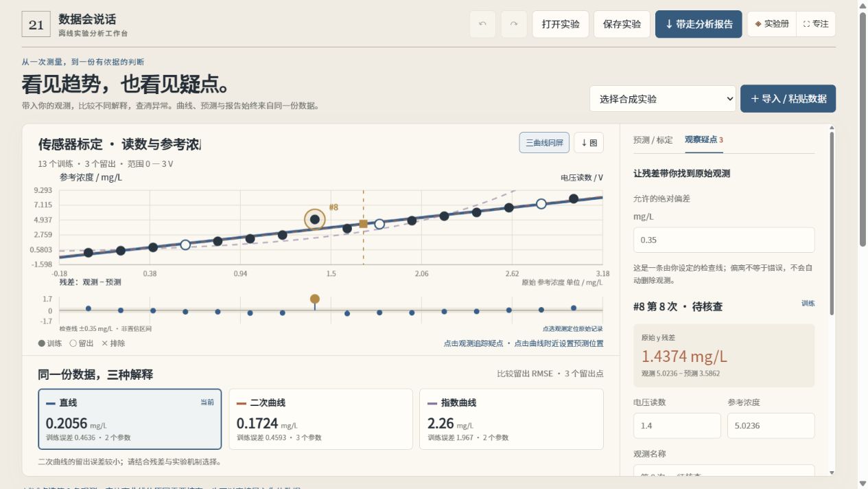The image size is (868, 489).
Task: Click the #8 label on the chart
Action: tap(333, 207)
